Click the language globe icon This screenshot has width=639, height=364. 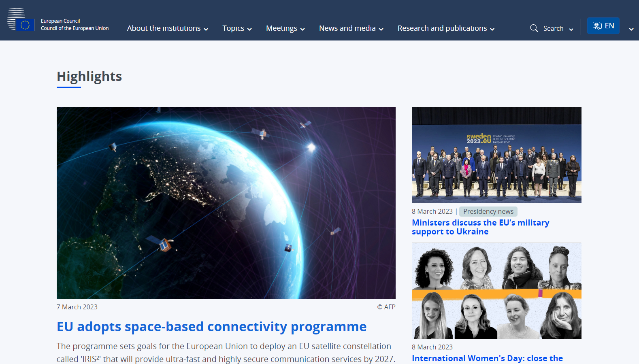click(x=597, y=26)
